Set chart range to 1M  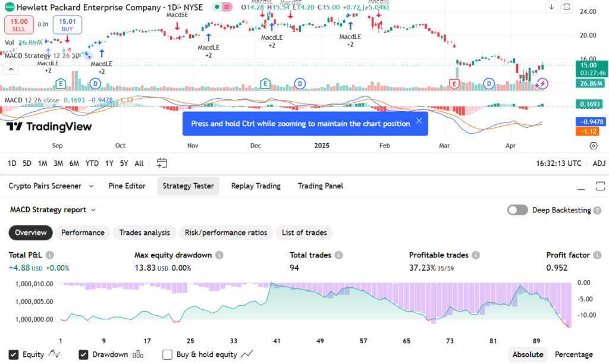[43, 163]
